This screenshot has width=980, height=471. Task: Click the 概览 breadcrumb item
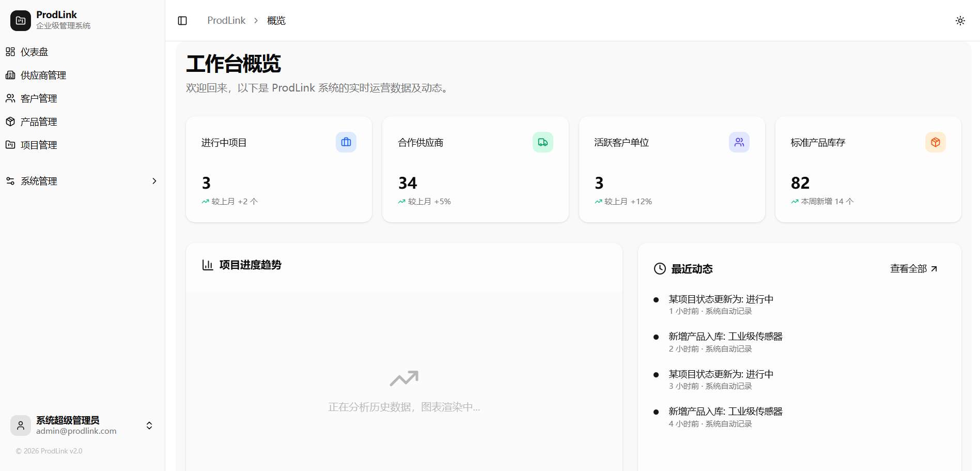276,21
